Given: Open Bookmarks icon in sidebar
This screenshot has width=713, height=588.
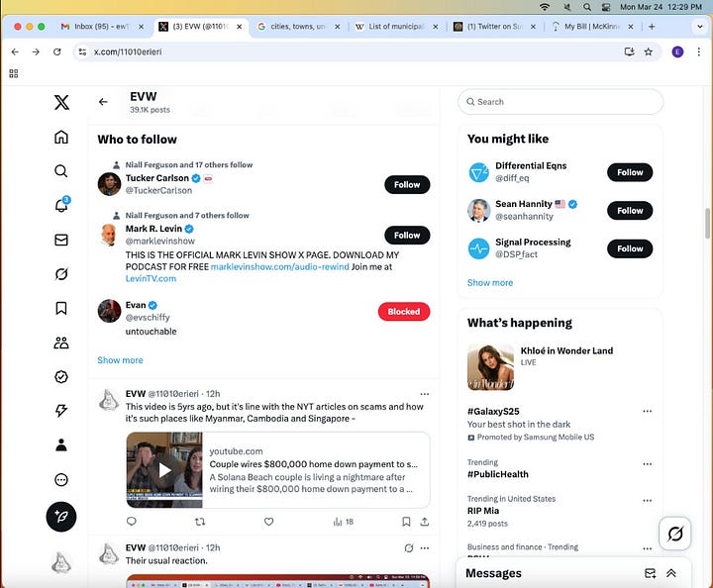Looking at the screenshot, I should click(61, 308).
